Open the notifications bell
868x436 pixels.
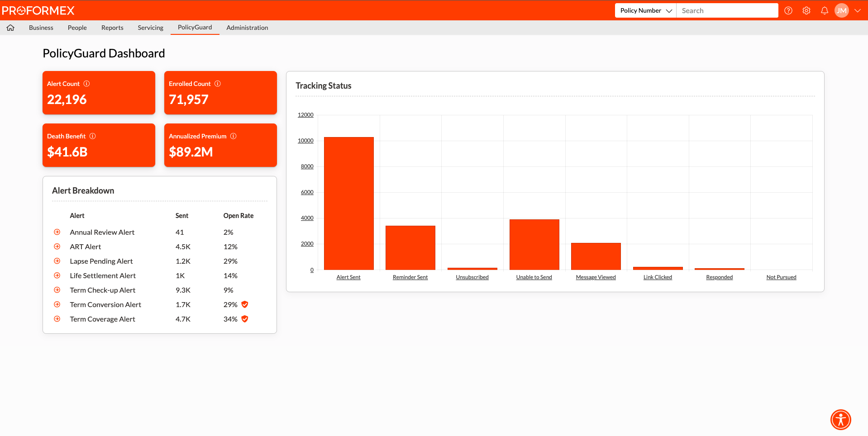click(x=825, y=10)
